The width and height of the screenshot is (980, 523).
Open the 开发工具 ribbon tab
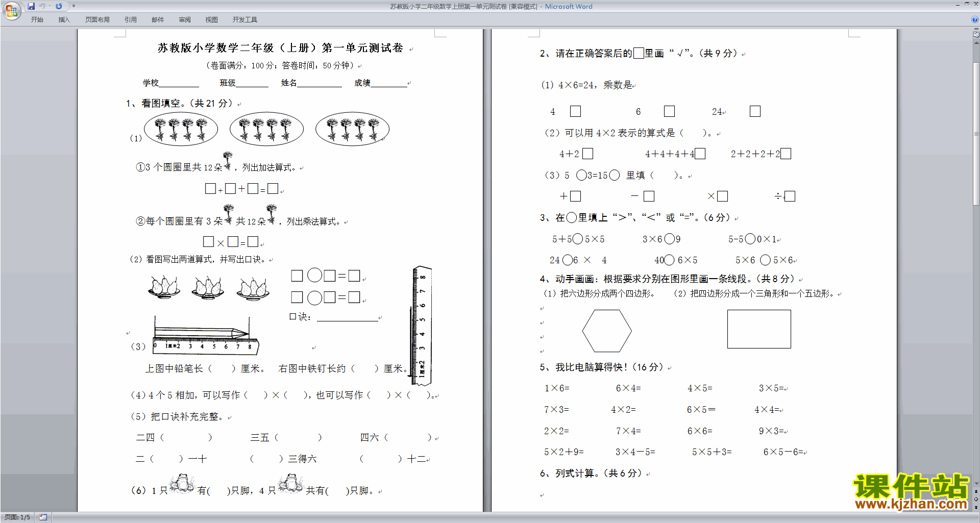pos(245,19)
